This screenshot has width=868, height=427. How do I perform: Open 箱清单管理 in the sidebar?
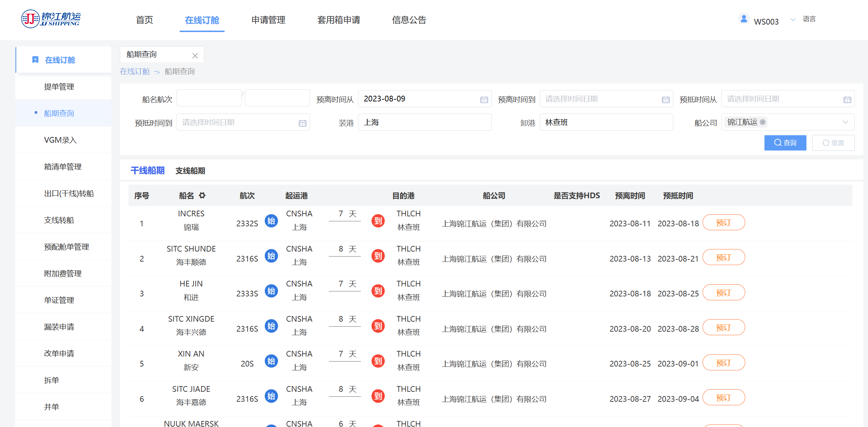pyautogui.click(x=63, y=167)
